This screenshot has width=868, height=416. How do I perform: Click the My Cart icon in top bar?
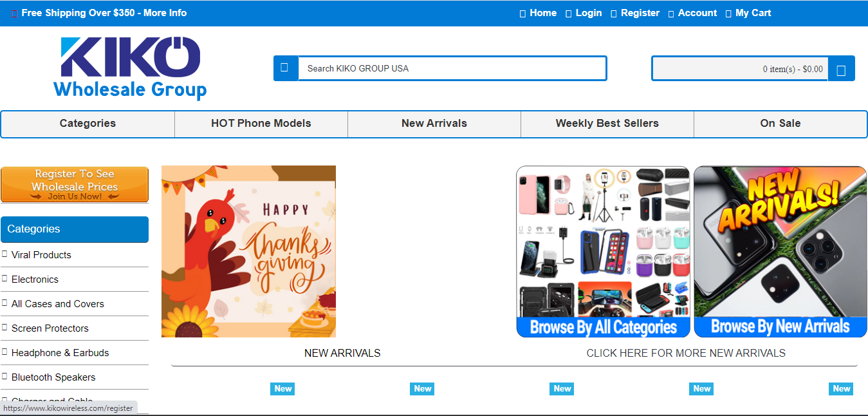[728, 14]
